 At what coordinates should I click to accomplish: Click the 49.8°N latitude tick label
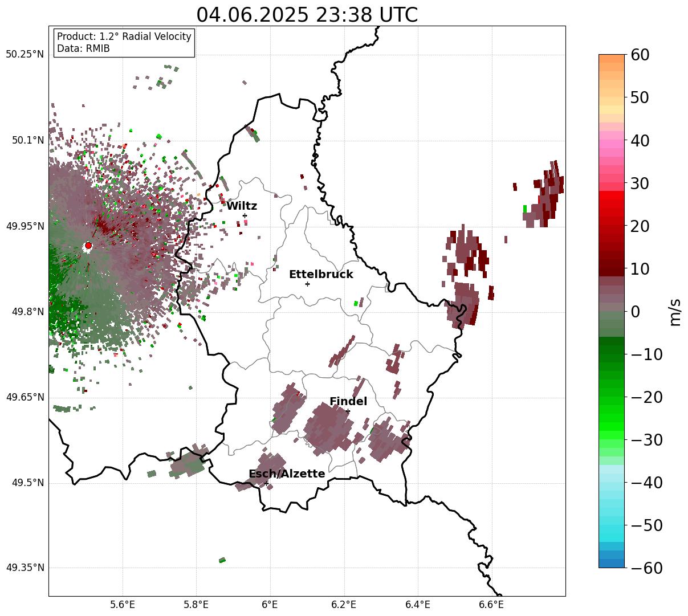point(27,312)
